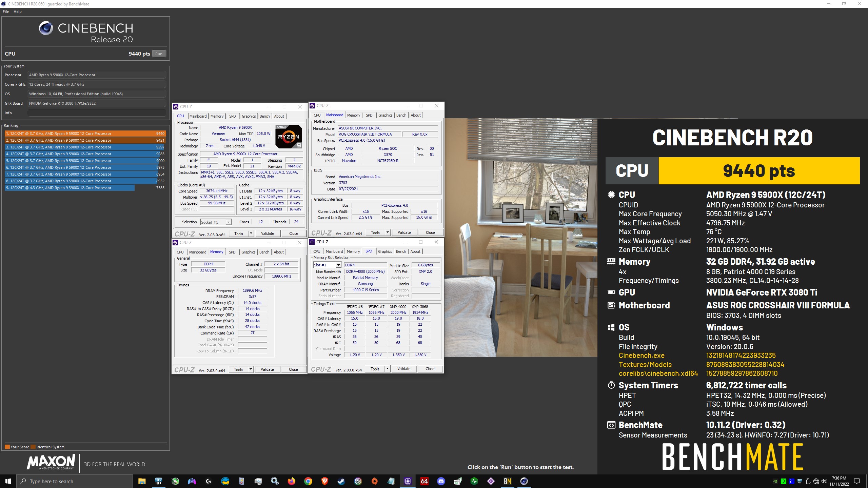Open Firefox from the taskbar
This screenshot has width=868, height=488.
coord(291,481)
